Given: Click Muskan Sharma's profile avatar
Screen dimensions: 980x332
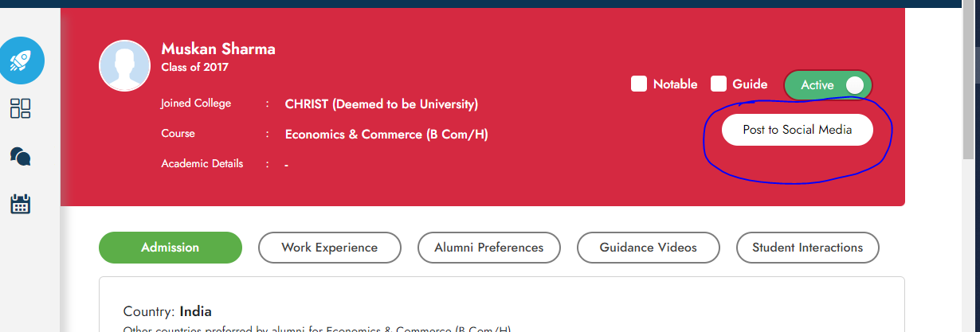Looking at the screenshot, I should (124, 65).
